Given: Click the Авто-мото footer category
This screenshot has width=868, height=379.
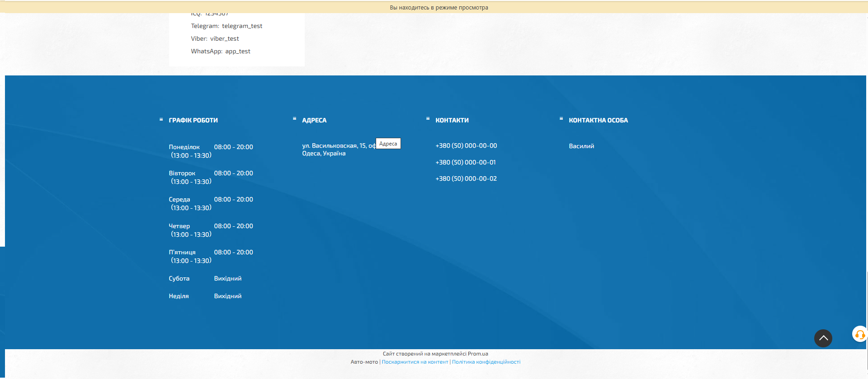Looking at the screenshot, I should (364, 362).
